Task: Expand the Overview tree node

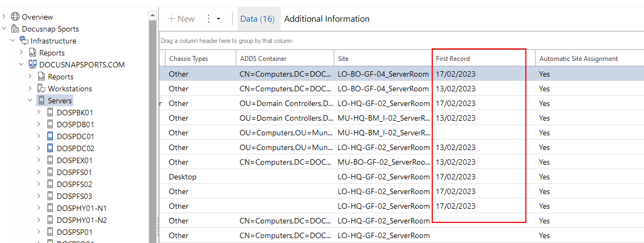Action: [4, 17]
